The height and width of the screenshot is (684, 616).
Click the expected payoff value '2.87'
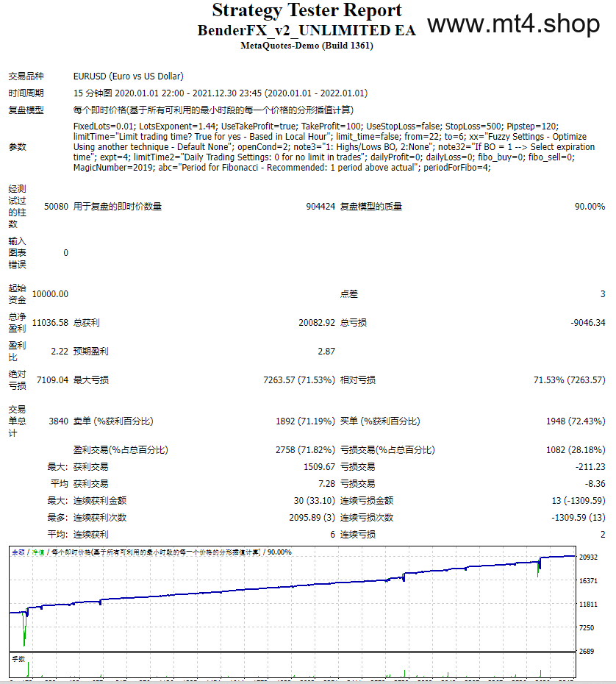[x=326, y=352]
